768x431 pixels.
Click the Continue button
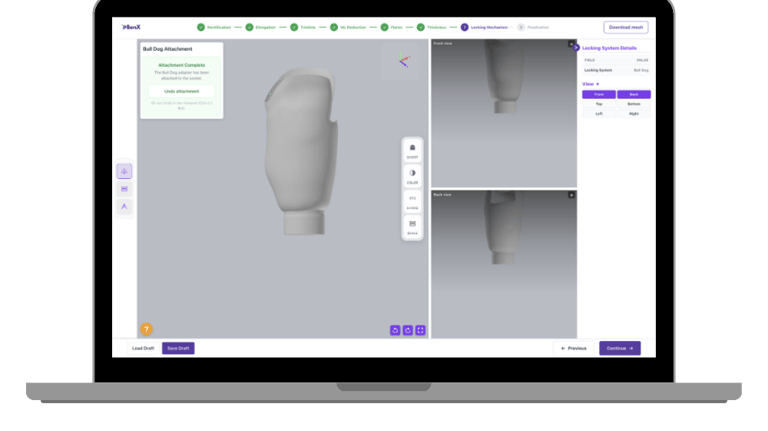pyautogui.click(x=620, y=348)
